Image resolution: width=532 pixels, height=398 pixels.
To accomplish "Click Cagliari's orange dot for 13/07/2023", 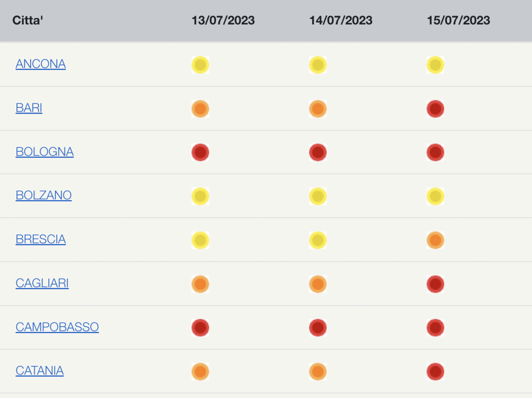I will pyautogui.click(x=200, y=284).
